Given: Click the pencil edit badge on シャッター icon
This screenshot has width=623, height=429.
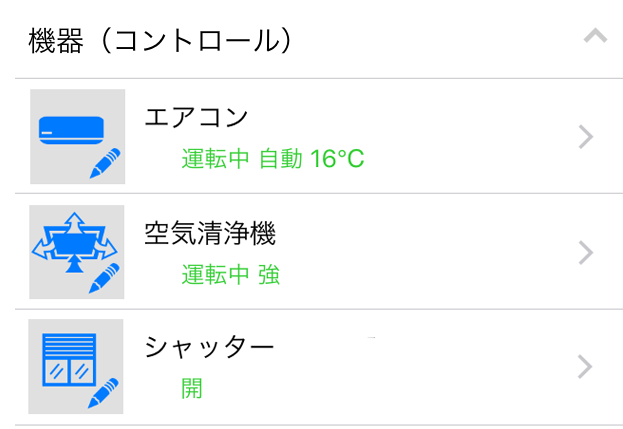Looking at the screenshot, I should (x=103, y=393).
